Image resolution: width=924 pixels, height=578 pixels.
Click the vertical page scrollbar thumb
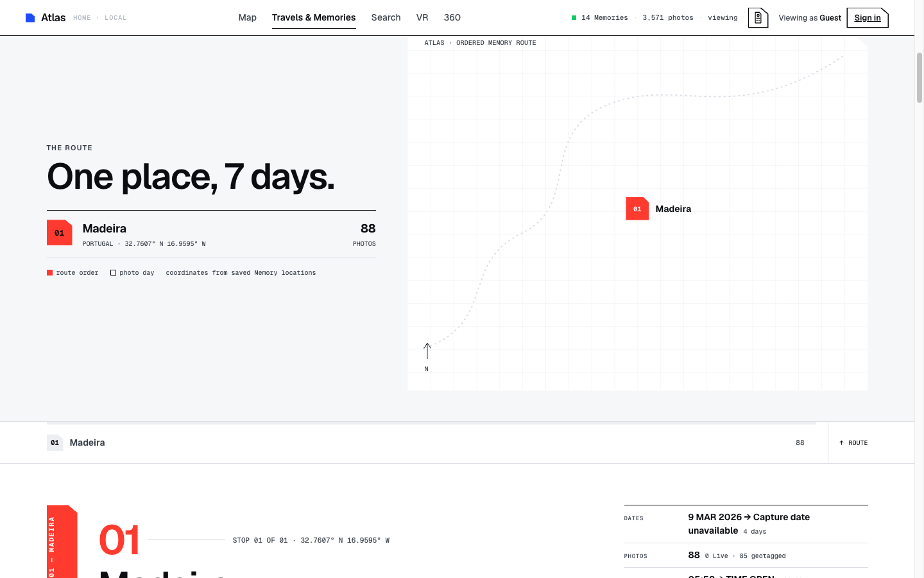920,77
